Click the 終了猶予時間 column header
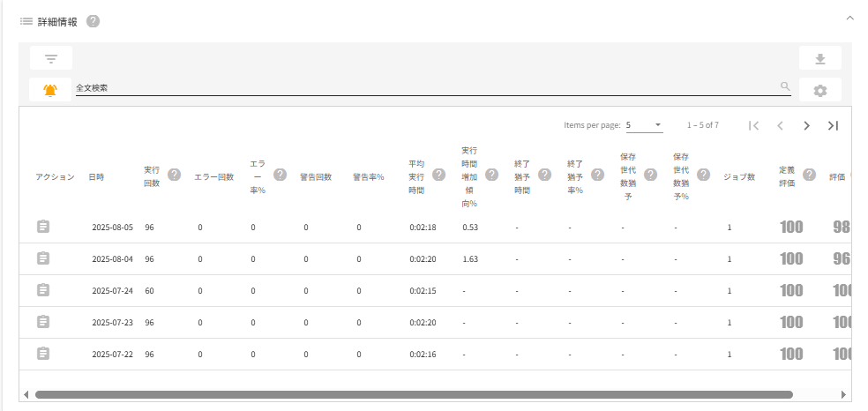Image resolution: width=868 pixels, height=411 pixels. (x=522, y=177)
